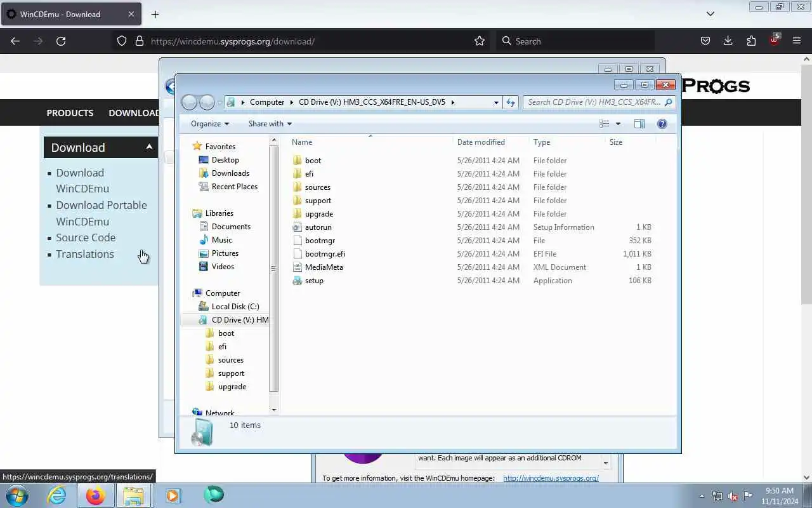Sort by Type column header

(567, 142)
